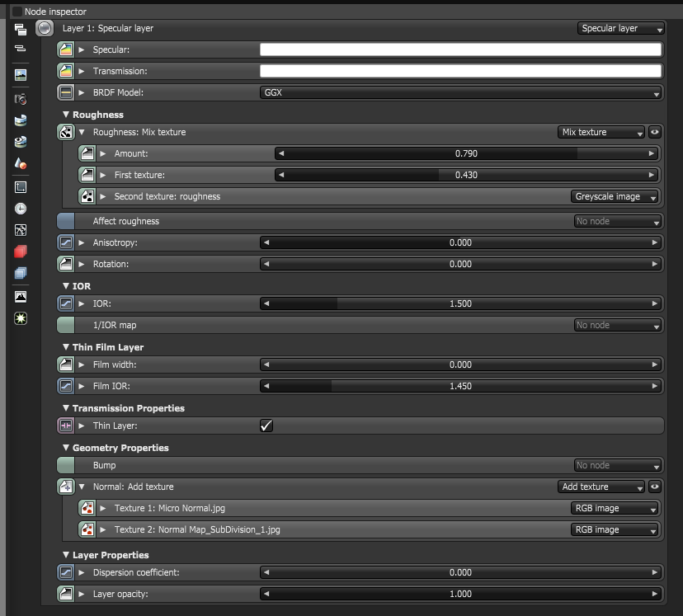Open the render target preview picture icon
This screenshot has height=616, width=683.
pos(21,75)
